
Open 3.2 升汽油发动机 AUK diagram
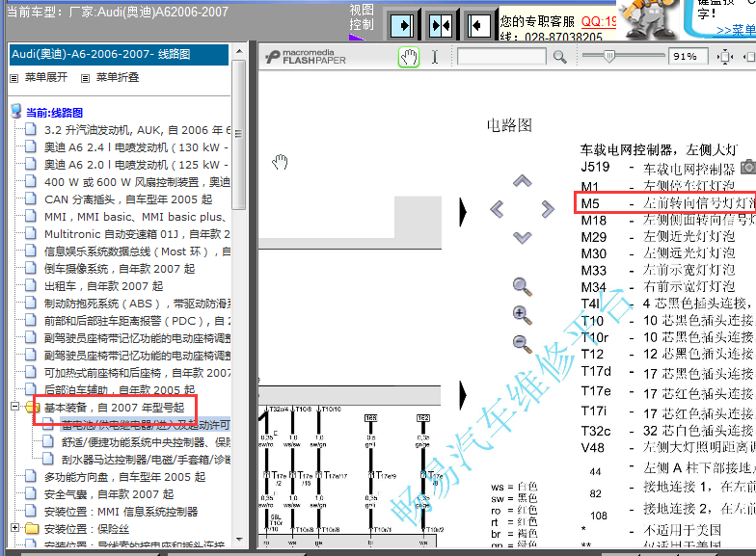tap(137, 130)
